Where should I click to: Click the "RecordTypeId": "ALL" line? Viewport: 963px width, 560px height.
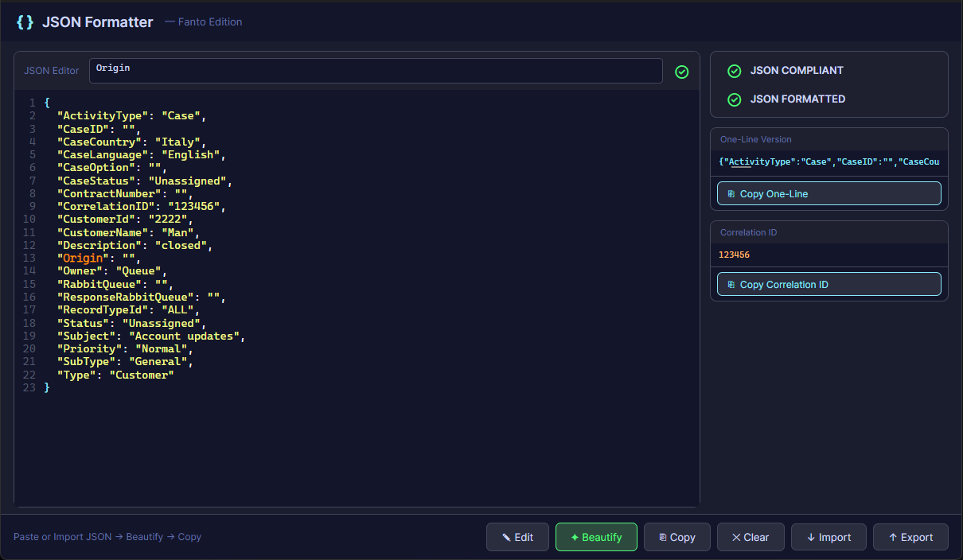click(x=128, y=310)
